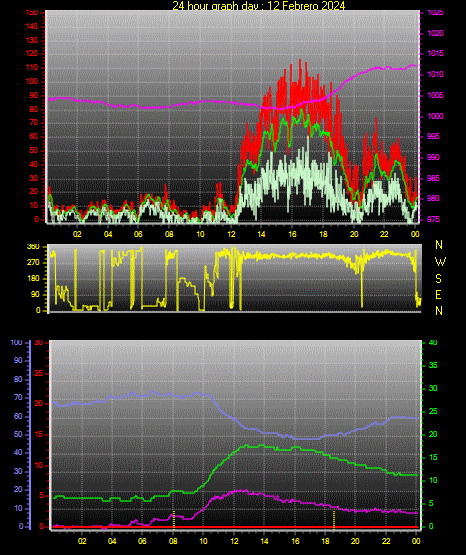Click the yellow dotted sunset marker
Viewport: 466px width, 555px height.
point(334,520)
